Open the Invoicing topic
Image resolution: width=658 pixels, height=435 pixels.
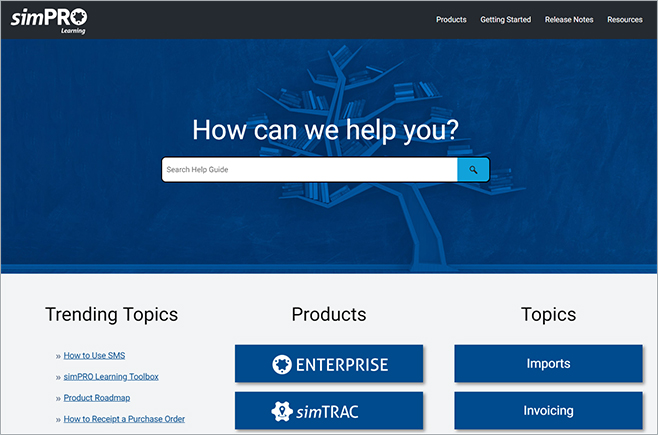click(548, 411)
